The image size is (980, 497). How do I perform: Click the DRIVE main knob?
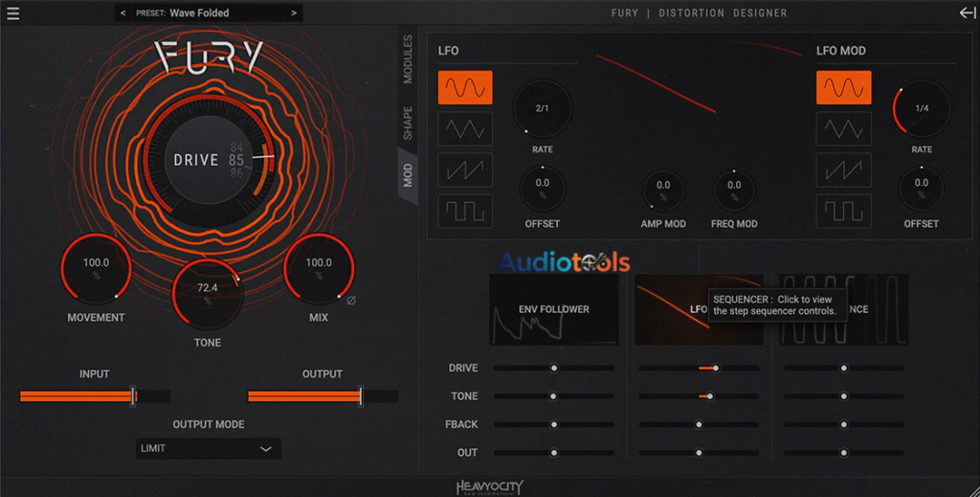tap(209, 160)
